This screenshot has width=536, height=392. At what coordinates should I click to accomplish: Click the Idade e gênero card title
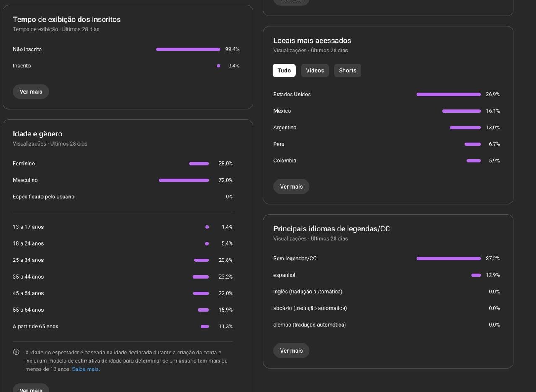[37, 134]
